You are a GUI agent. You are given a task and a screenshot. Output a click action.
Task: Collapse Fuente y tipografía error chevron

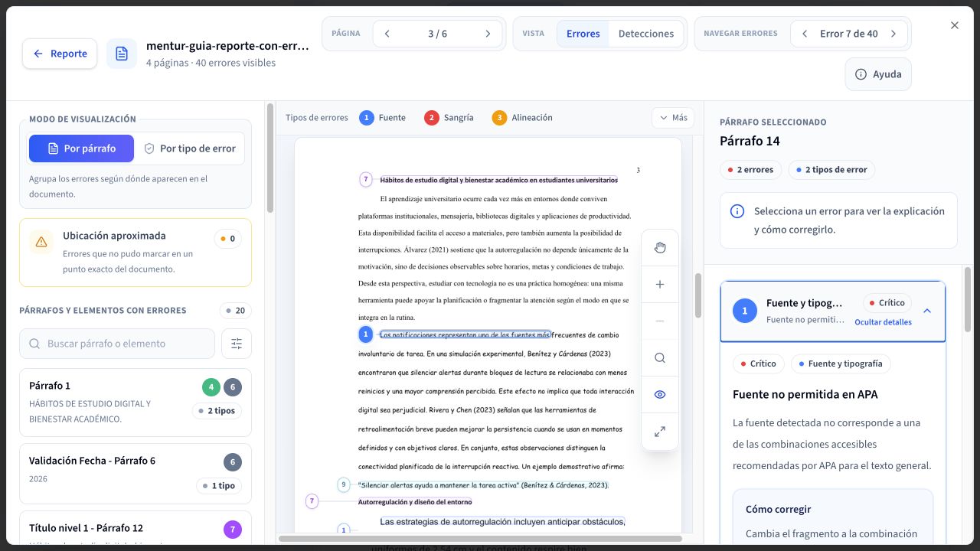point(927,311)
